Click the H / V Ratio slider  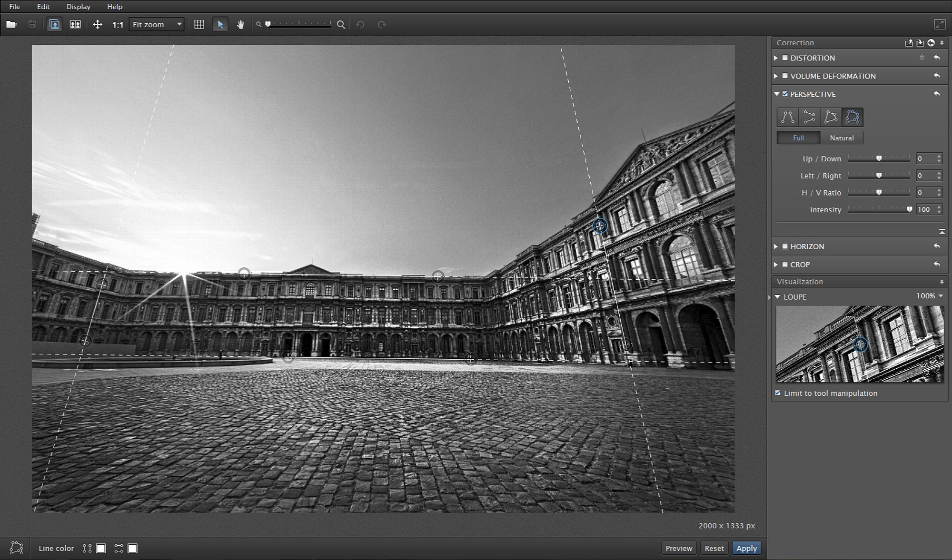tap(879, 193)
